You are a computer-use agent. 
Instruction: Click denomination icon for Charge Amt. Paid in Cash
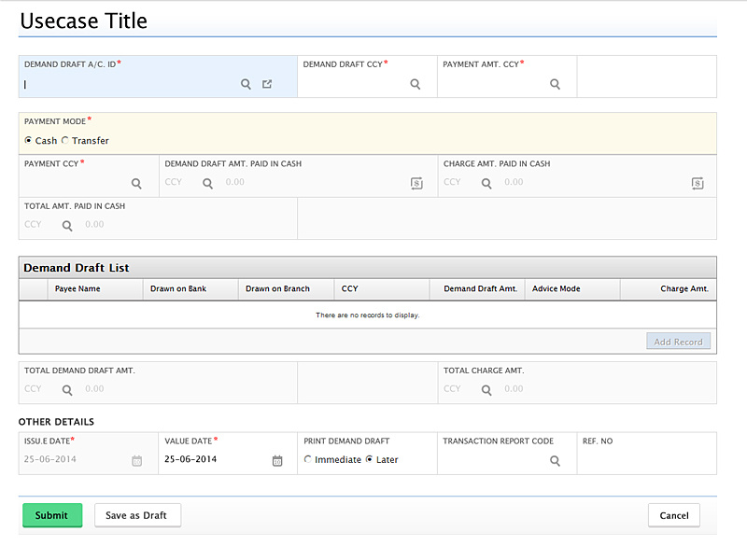[697, 184]
